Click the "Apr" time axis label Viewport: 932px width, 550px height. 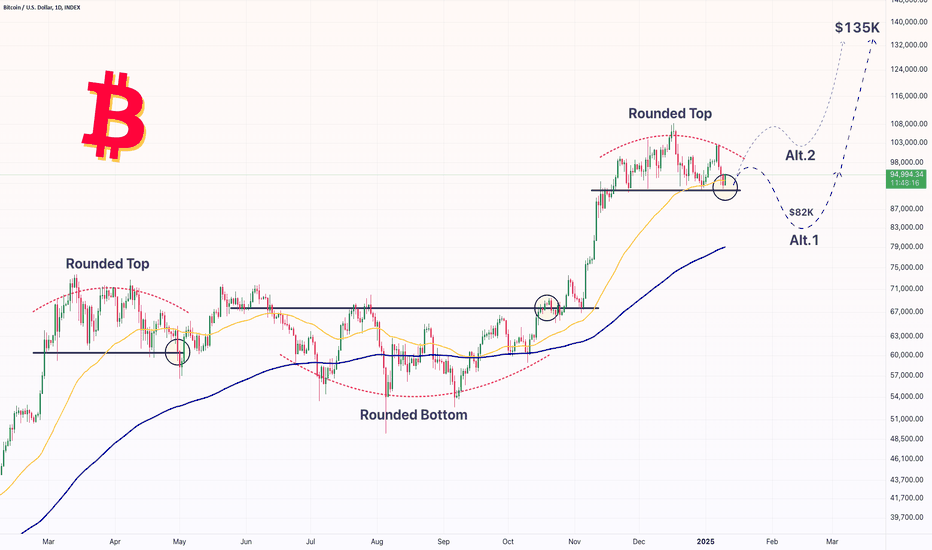click(115, 542)
